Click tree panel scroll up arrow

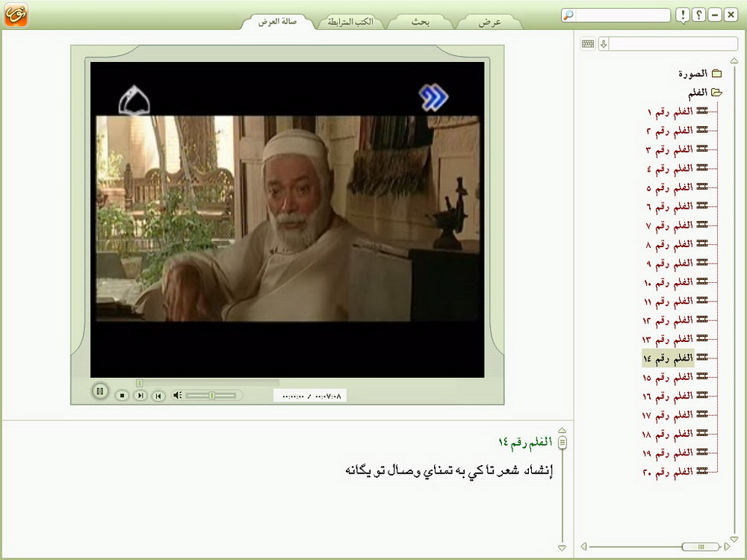click(734, 60)
